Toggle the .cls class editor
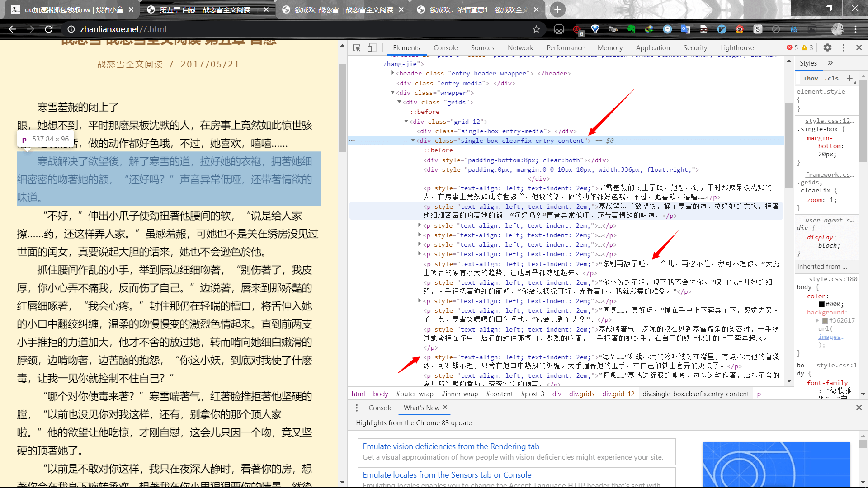Screen dimensions: 868x488 831,78
